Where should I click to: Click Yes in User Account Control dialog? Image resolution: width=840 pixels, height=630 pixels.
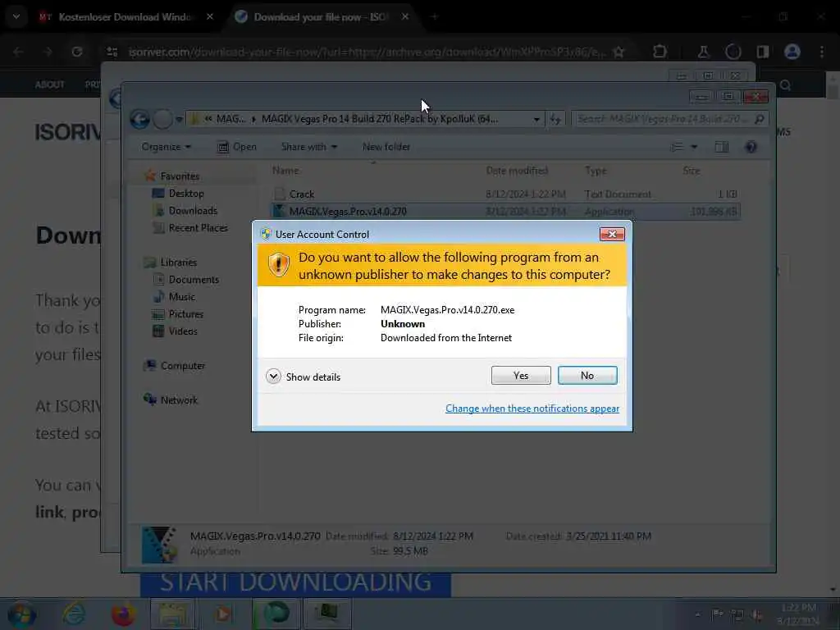(521, 376)
